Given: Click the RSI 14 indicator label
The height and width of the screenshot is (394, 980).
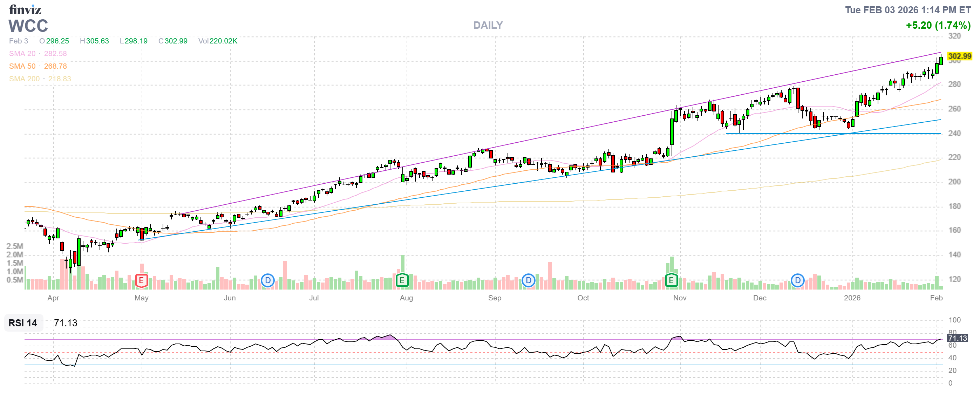Looking at the screenshot, I should (23, 323).
